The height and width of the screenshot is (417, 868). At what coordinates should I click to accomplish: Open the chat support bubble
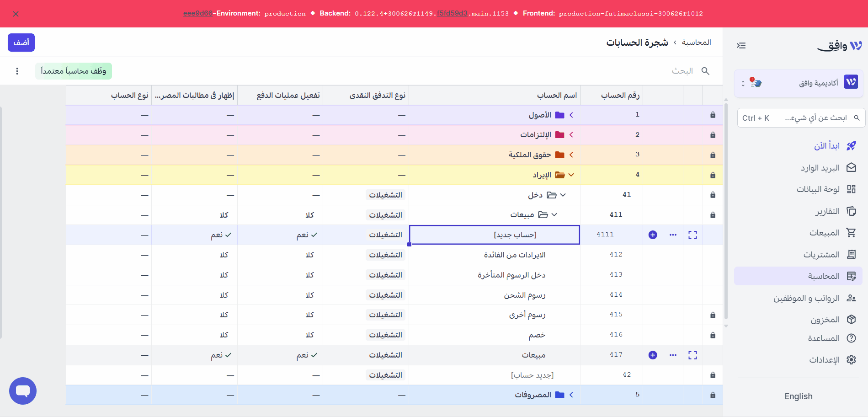[x=23, y=391]
